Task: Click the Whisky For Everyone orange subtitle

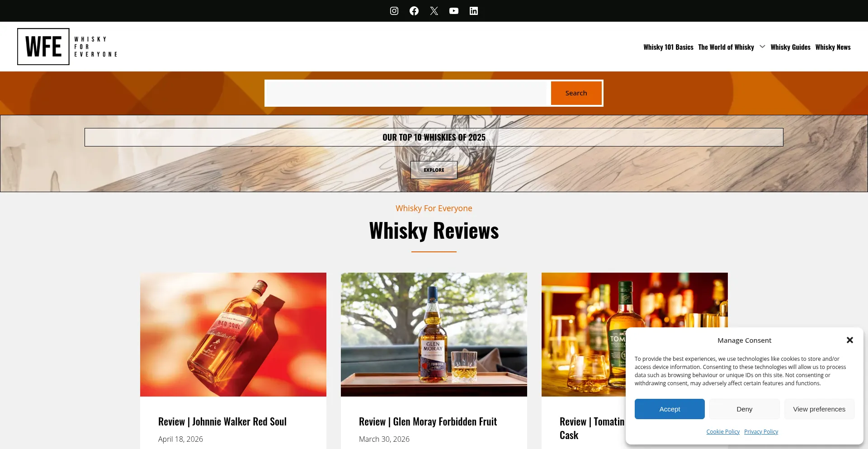Action: coord(434,208)
